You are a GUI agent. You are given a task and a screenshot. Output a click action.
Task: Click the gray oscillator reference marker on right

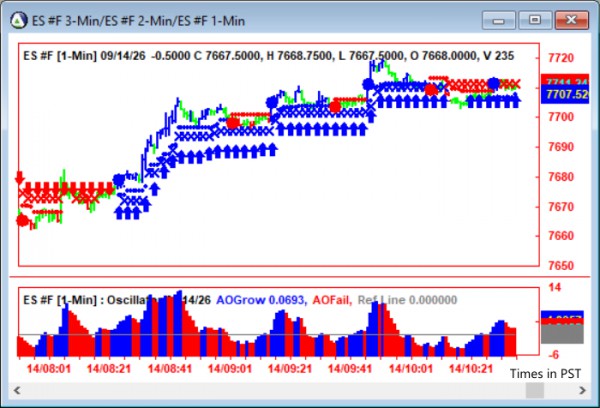tap(562, 334)
